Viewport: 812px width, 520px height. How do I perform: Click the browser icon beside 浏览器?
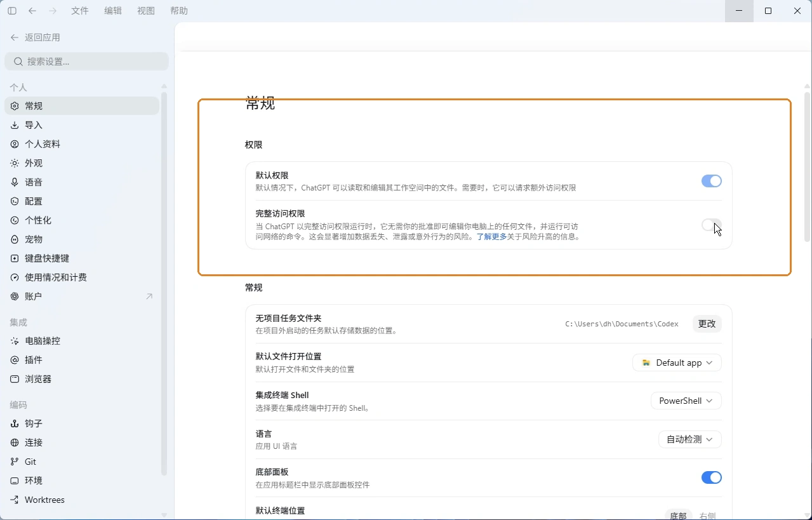coord(15,379)
